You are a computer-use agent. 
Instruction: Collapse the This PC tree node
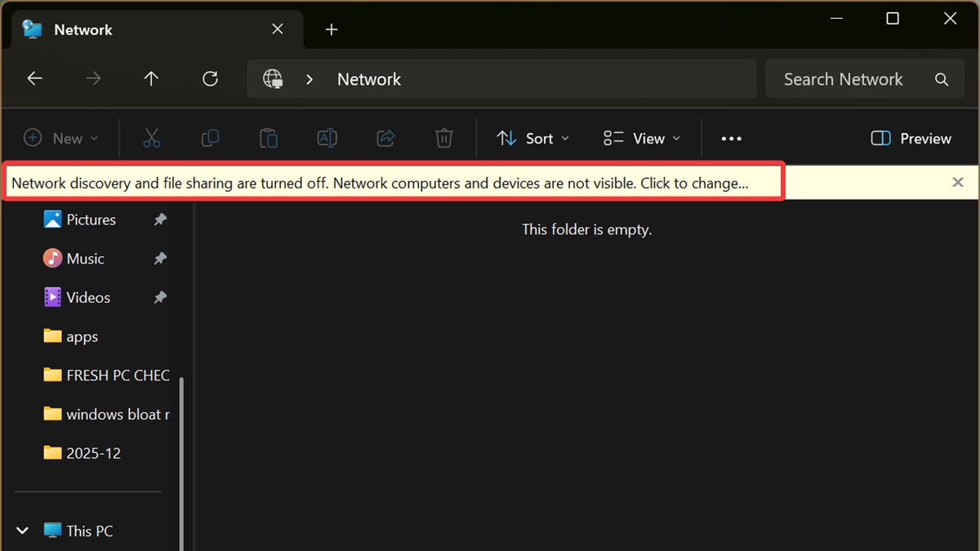click(x=23, y=531)
